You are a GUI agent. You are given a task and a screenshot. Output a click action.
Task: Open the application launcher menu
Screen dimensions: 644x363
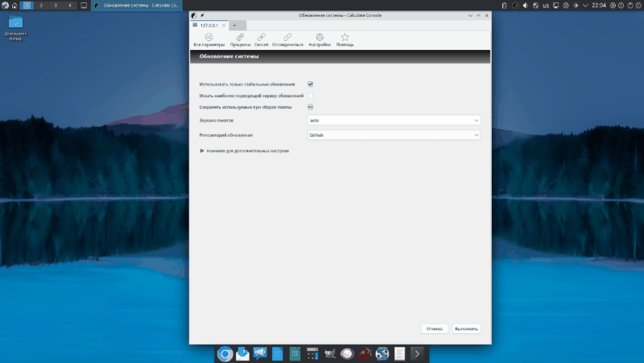point(6,6)
